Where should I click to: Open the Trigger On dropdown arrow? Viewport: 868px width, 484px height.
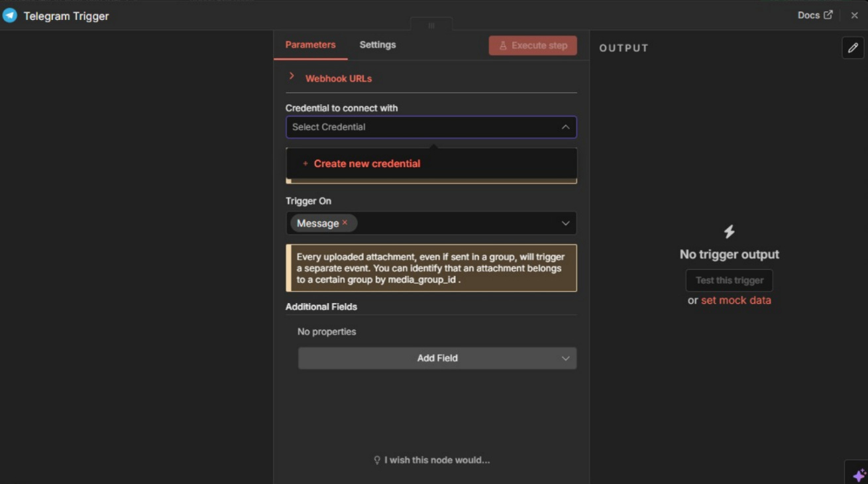[565, 223]
